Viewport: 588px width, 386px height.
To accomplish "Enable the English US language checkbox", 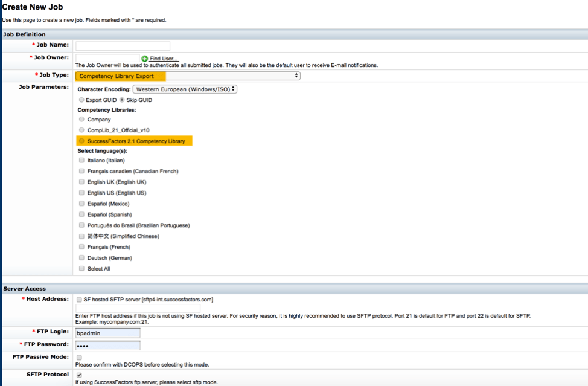I will (x=81, y=193).
